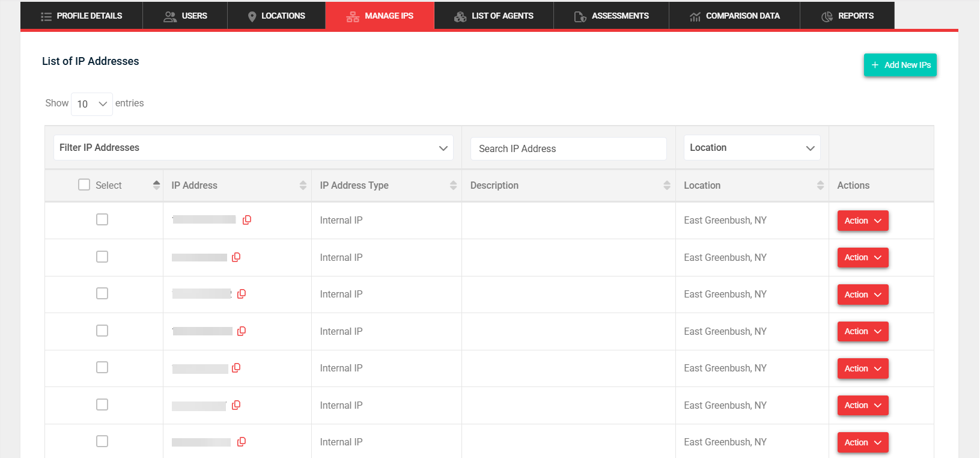This screenshot has width=980, height=458.
Task: Check the Select all checkbox in header
Action: point(84,185)
